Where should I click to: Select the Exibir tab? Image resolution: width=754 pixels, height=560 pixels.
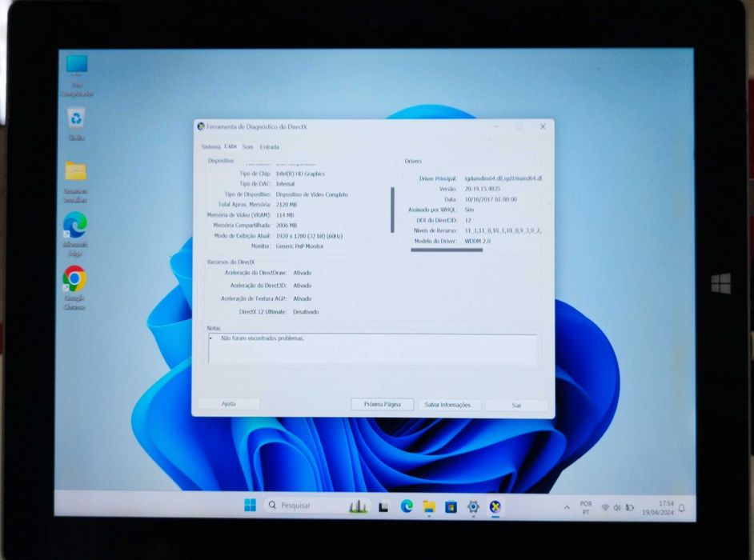231,146
